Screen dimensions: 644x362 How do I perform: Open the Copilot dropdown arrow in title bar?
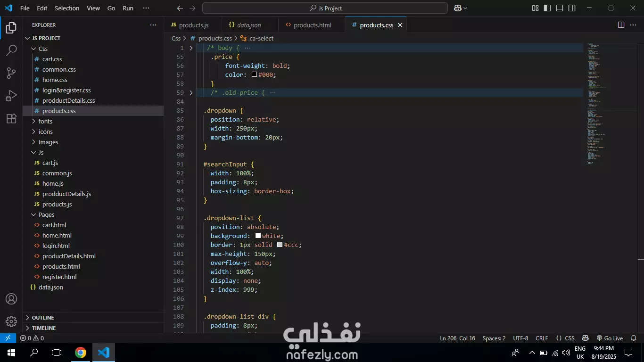(x=465, y=8)
